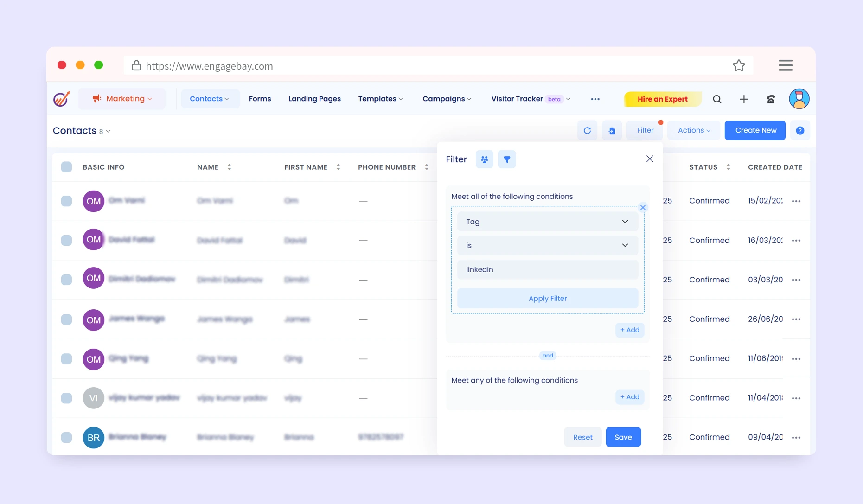Select the people segment icon in Filter
The height and width of the screenshot is (504, 863).
[485, 159]
